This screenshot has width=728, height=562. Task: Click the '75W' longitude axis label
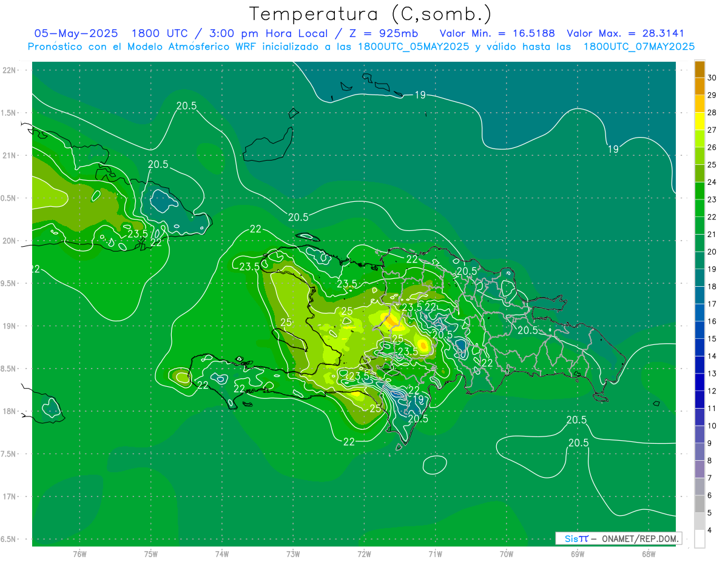pyautogui.click(x=151, y=554)
